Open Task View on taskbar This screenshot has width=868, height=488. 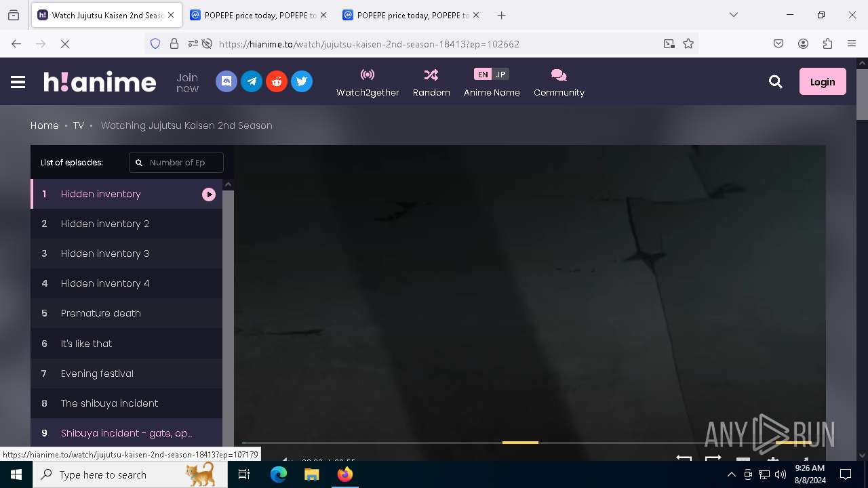click(244, 474)
